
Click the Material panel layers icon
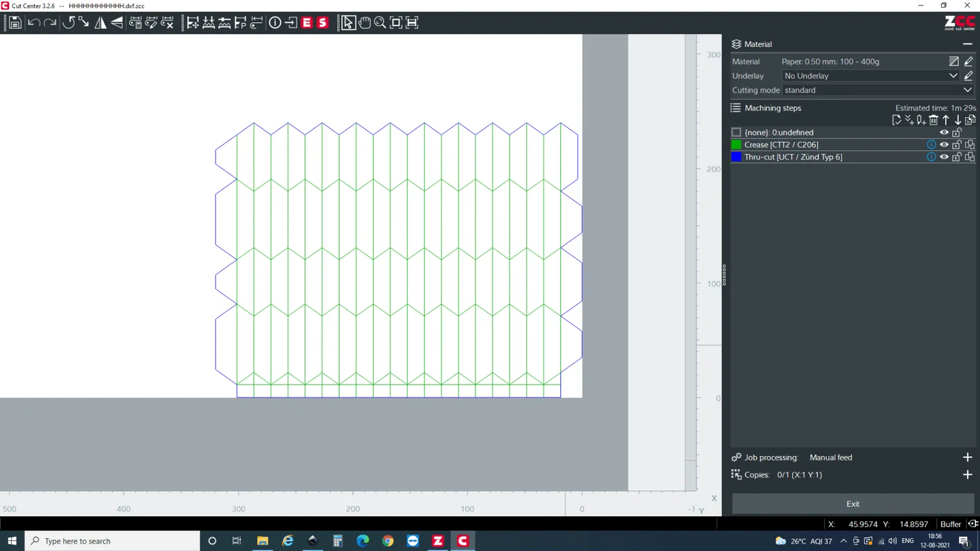pos(736,44)
